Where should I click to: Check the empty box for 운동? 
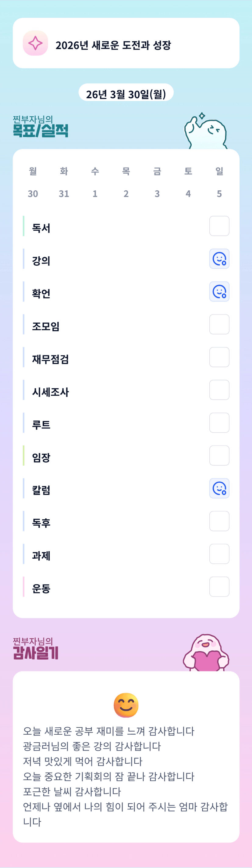click(x=219, y=587)
